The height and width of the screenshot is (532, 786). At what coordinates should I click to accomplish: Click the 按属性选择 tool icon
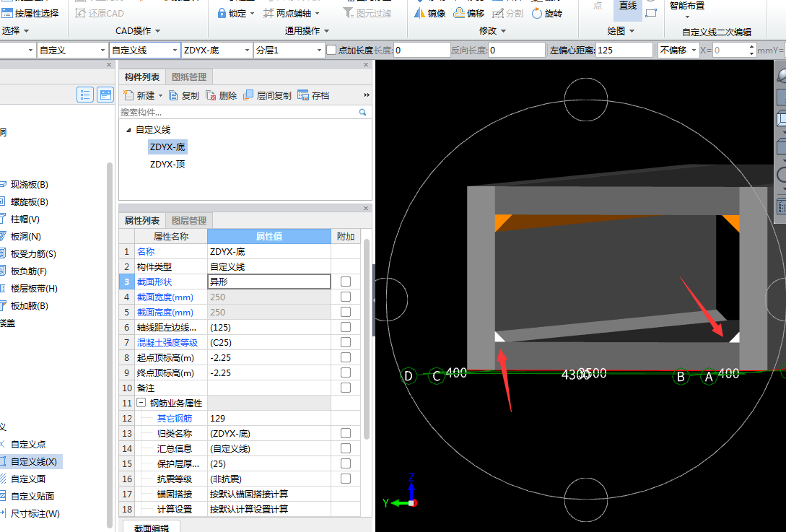[x=6, y=13]
